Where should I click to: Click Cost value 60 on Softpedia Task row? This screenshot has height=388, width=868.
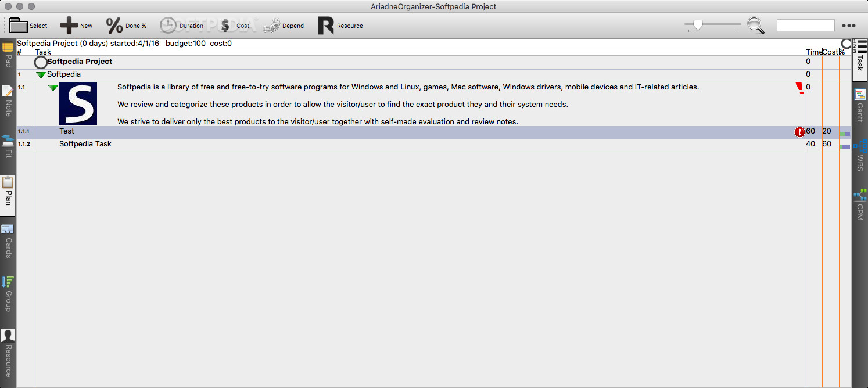tap(827, 144)
